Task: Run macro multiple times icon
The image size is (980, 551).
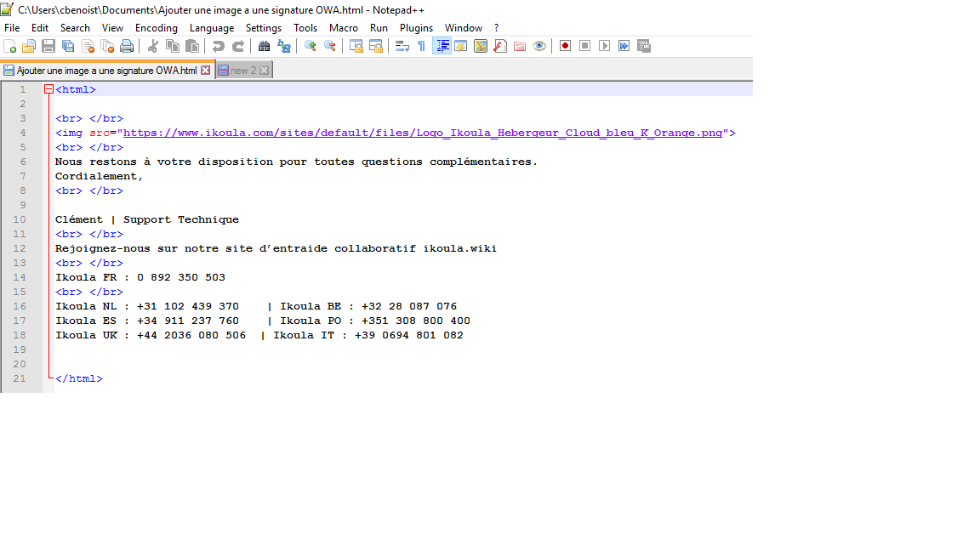Action: [624, 46]
